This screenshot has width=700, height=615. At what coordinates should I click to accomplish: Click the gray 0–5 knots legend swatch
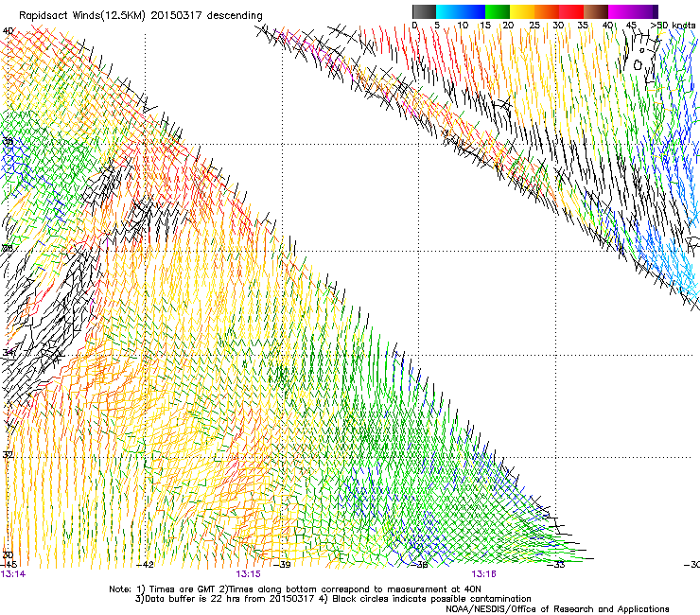point(424,11)
